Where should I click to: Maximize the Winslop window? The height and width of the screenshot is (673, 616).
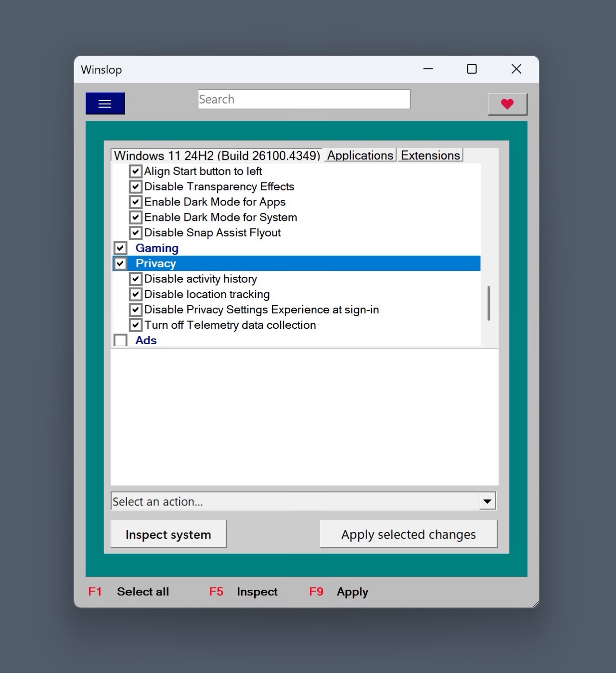(x=472, y=69)
